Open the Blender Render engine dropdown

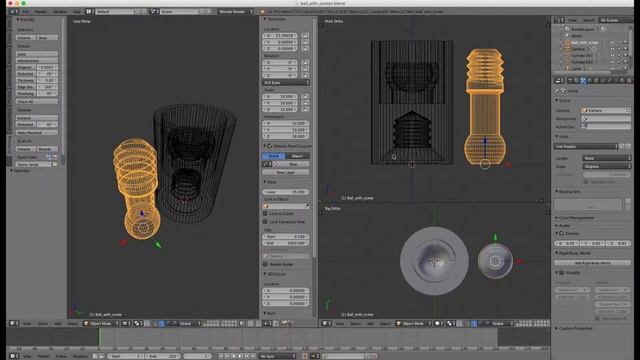coord(236,11)
